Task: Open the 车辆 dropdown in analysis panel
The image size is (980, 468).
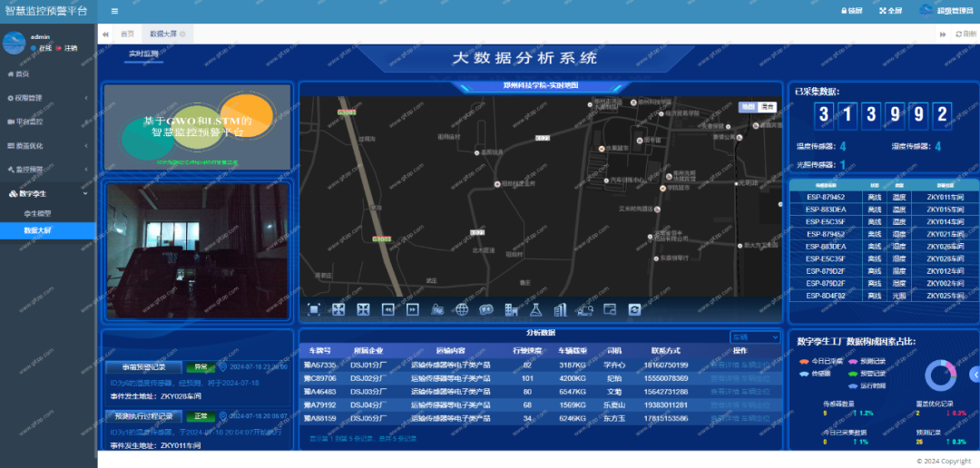Action: 755,337
